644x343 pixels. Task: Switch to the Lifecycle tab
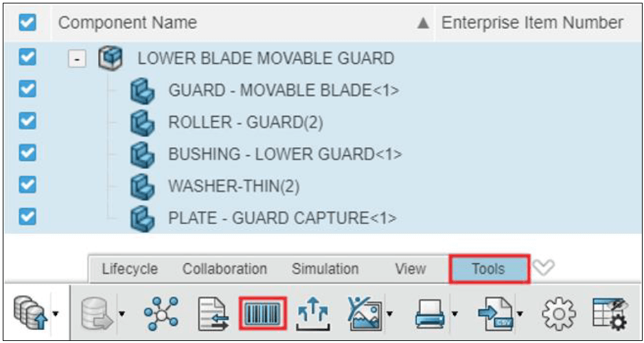tap(130, 269)
